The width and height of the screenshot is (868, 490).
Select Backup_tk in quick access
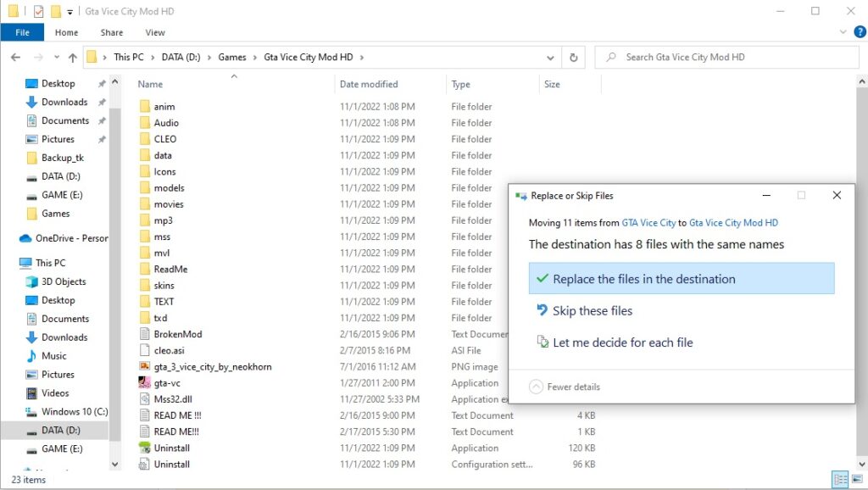pos(55,158)
